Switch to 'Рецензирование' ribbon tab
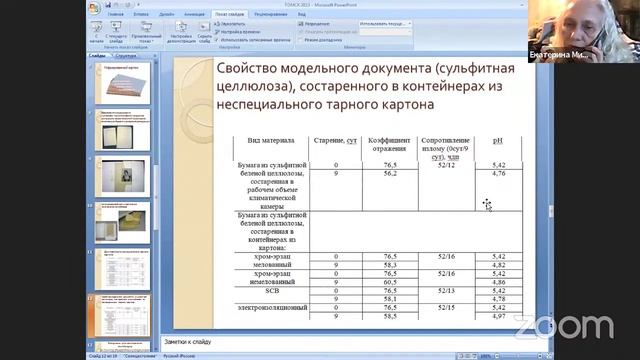 (271, 14)
